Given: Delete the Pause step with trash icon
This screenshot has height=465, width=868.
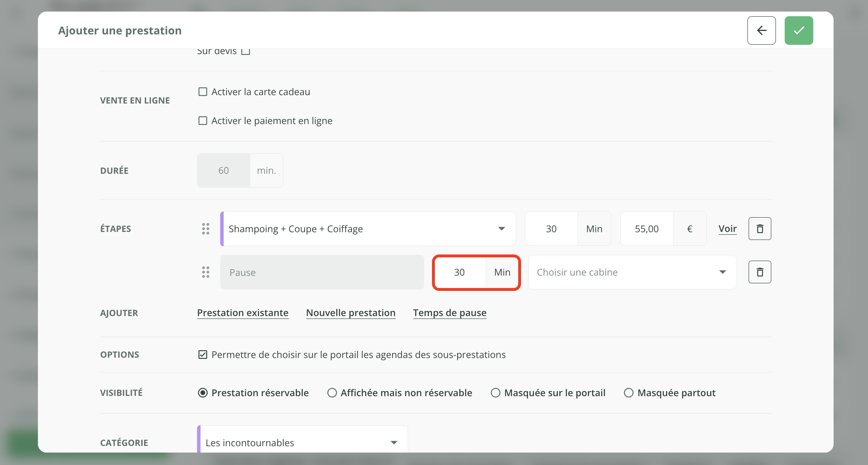Looking at the screenshot, I should [759, 272].
